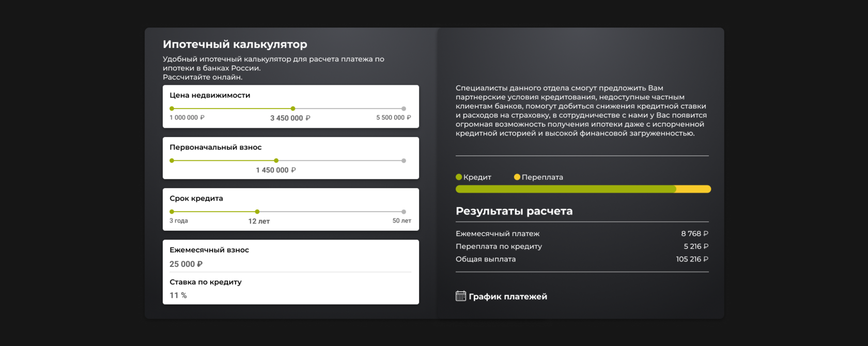Click the 1 000 000 ₽ minimum label

[187, 117]
